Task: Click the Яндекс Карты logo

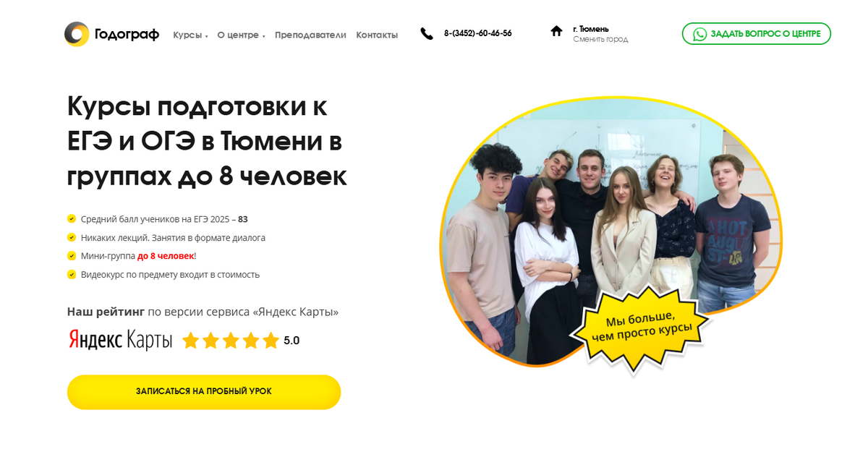Action: point(121,340)
